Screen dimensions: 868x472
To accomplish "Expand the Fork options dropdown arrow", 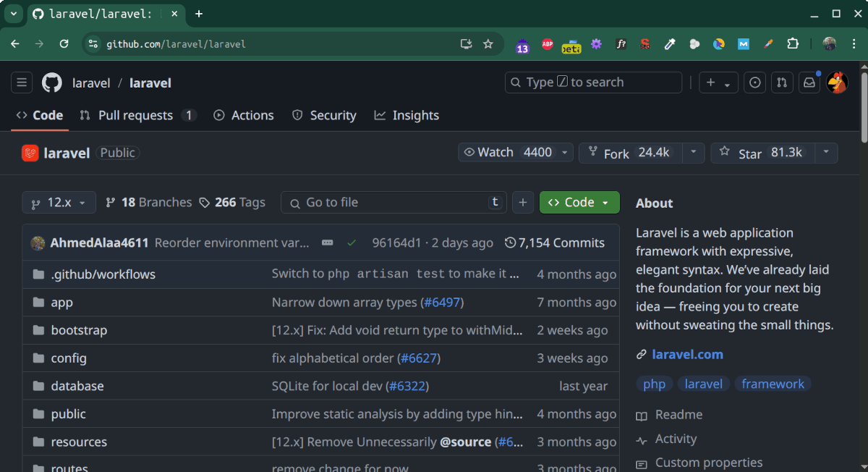I will [x=693, y=153].
